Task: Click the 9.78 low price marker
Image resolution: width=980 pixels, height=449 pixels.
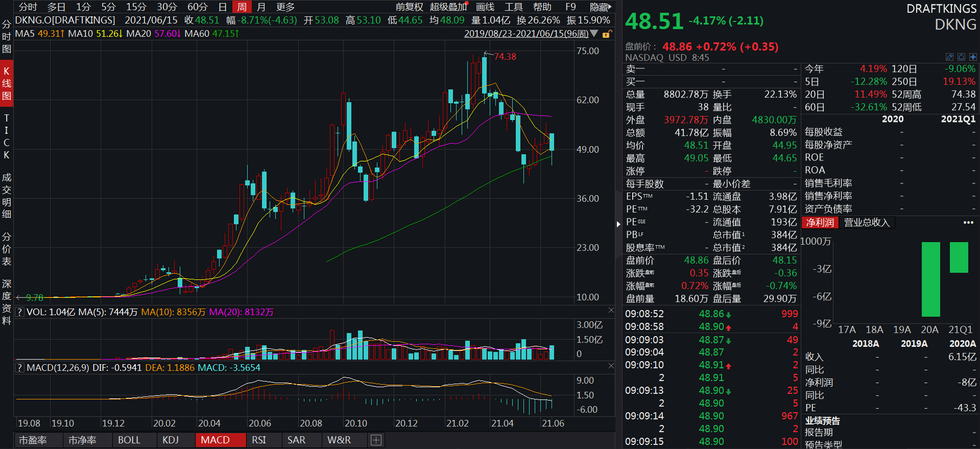Action: [35, 298]
